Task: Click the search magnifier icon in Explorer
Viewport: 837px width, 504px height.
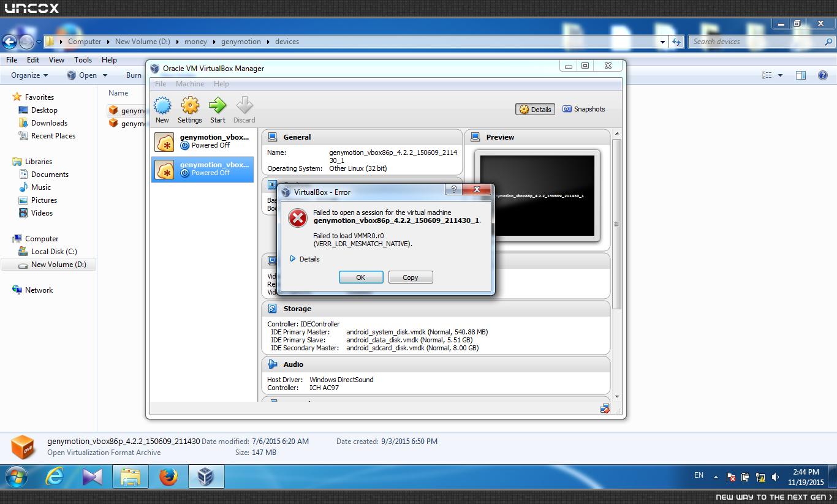Action: (828, 42)
